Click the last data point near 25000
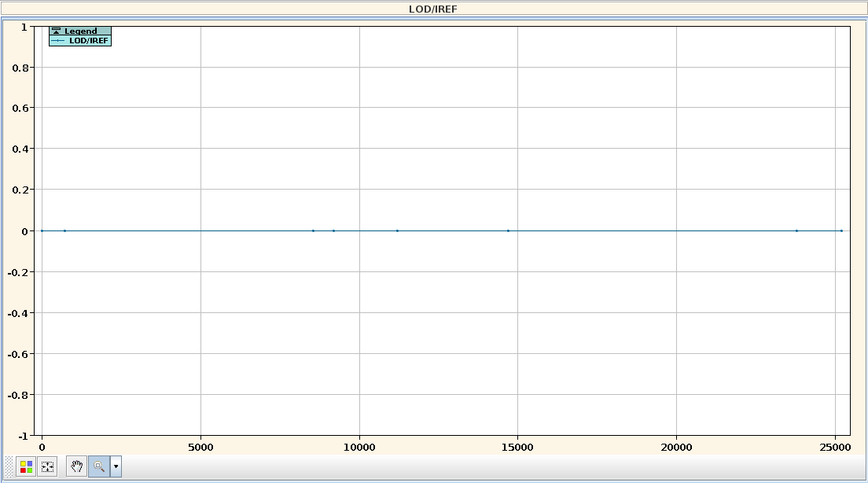 [841, 230]
